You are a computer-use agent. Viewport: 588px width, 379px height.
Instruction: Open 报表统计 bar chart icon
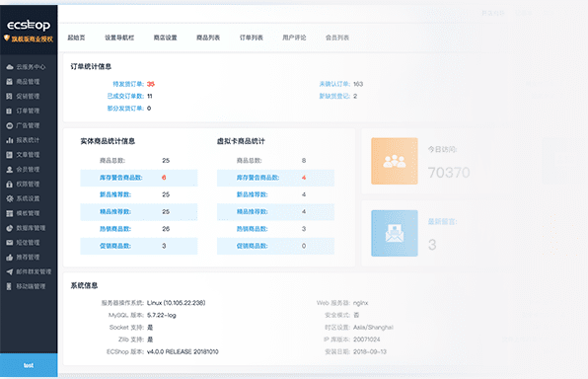tap(10, 140)
